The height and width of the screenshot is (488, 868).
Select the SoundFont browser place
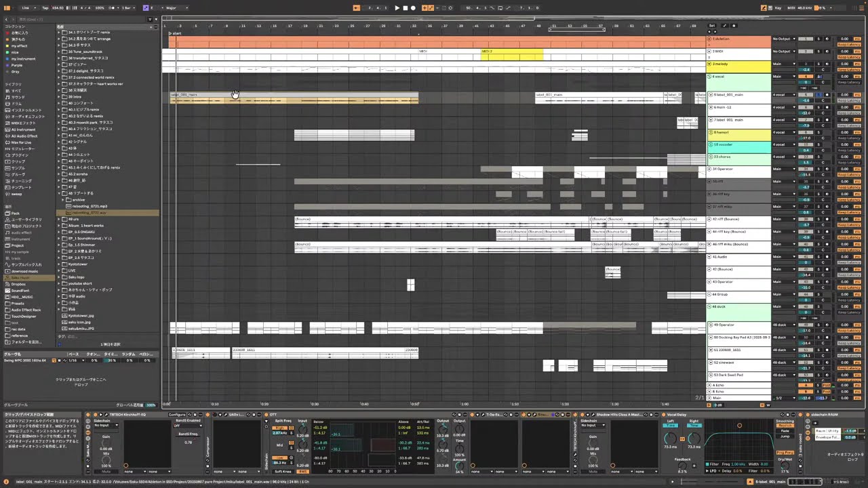(x=20, y=291)
